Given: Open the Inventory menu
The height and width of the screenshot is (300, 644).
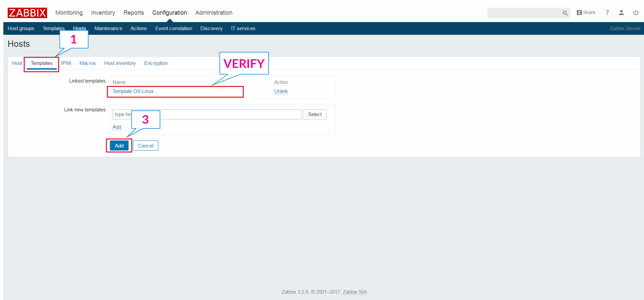Looking at the screenshot, I should (103, 13).
